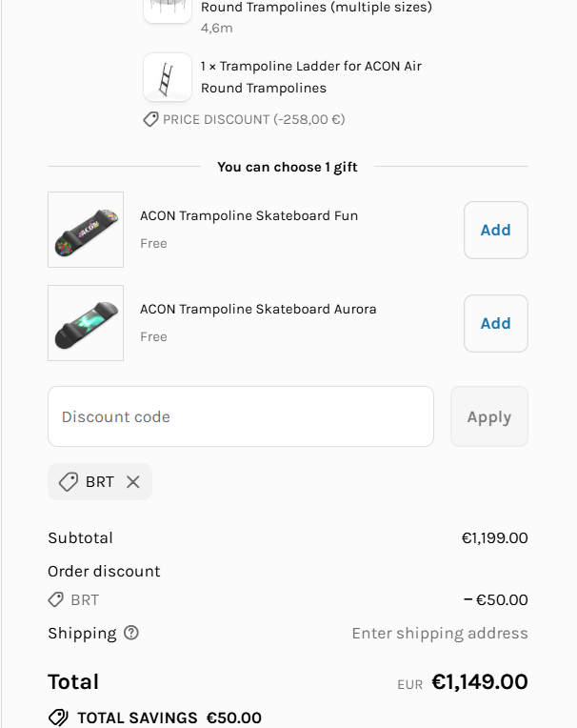Focus the Discount code input field

pyautogui.click(x=240, y=416)
